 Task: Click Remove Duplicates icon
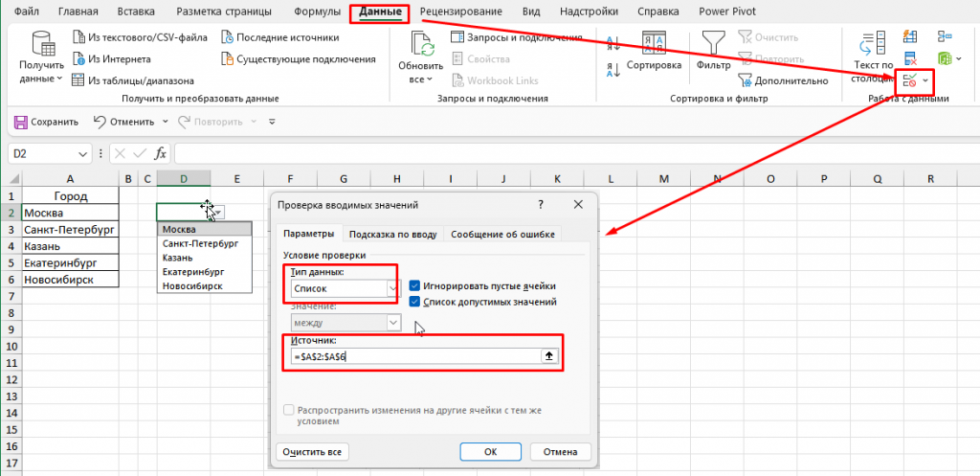910,58
